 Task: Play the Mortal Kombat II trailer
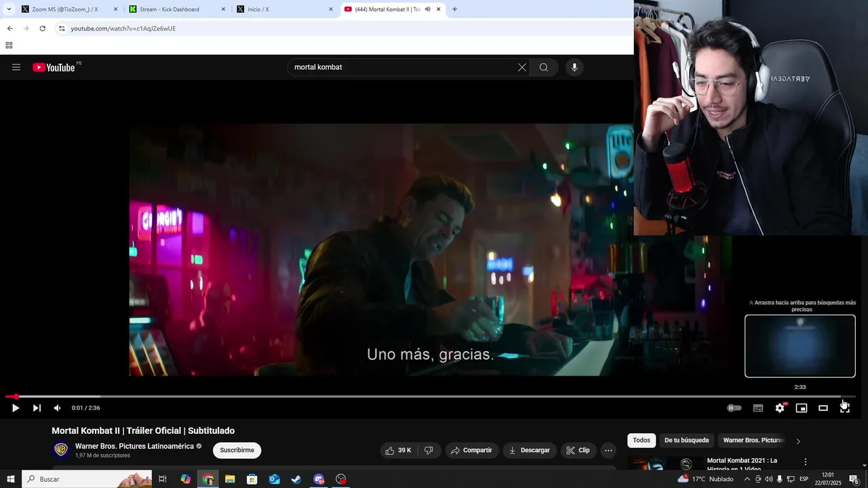click(15, 408)
